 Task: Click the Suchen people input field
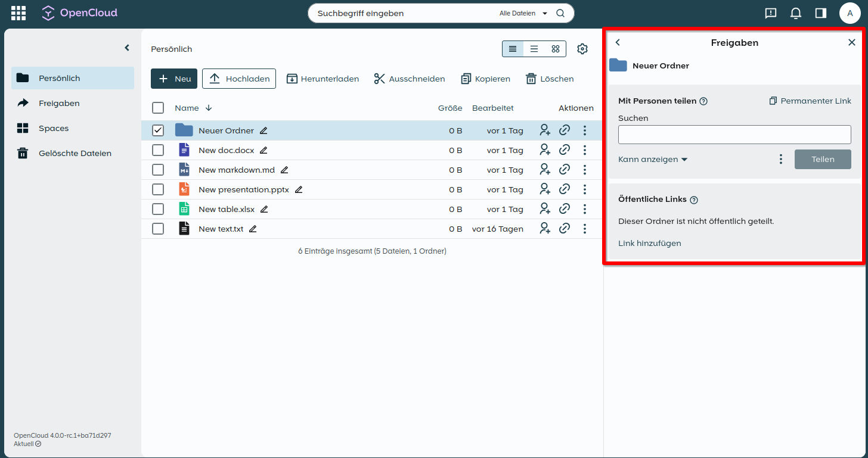point(734,135)
